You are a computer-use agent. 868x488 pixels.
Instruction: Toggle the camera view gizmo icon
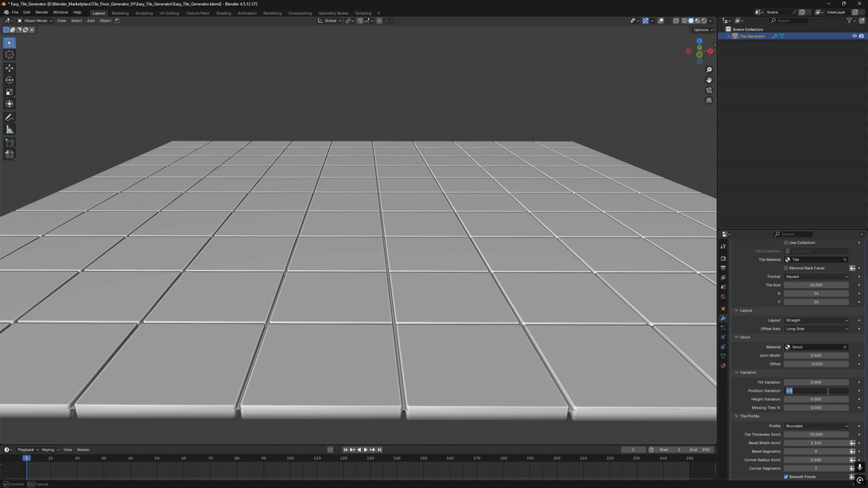click(x=709, y=90)
